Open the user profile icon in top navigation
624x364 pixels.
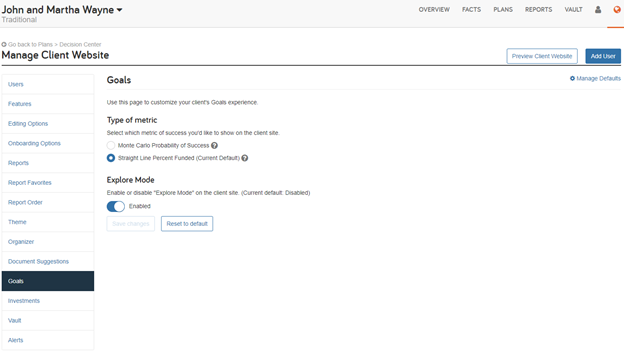tap(598, 10)
